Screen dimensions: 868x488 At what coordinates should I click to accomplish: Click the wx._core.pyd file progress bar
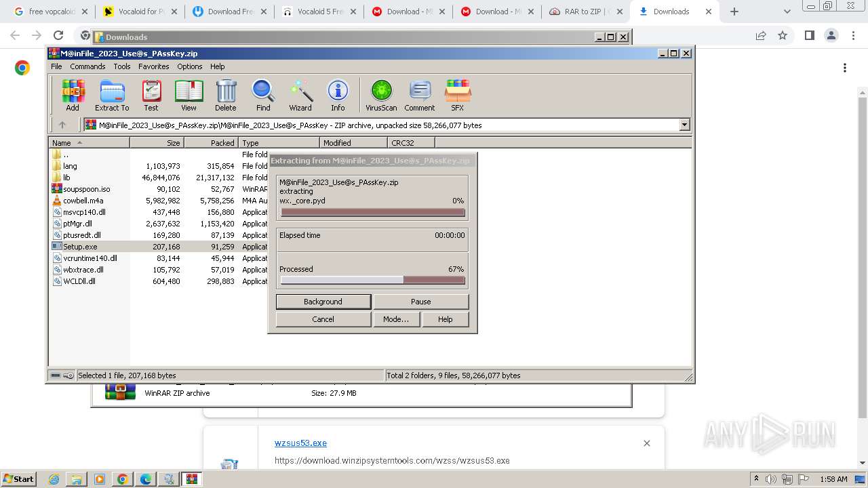point(372,212)
